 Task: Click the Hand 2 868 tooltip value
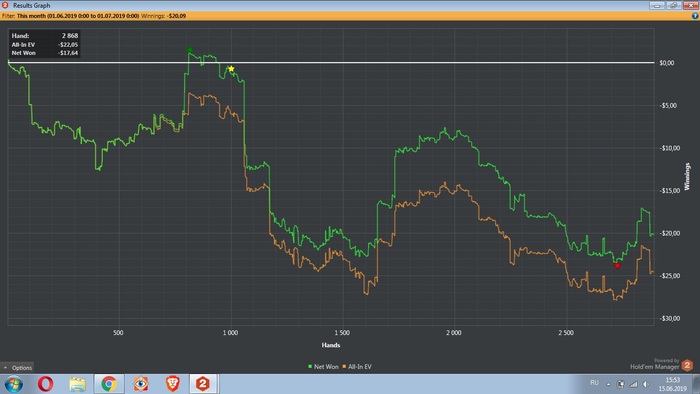[x=70, y=36]
